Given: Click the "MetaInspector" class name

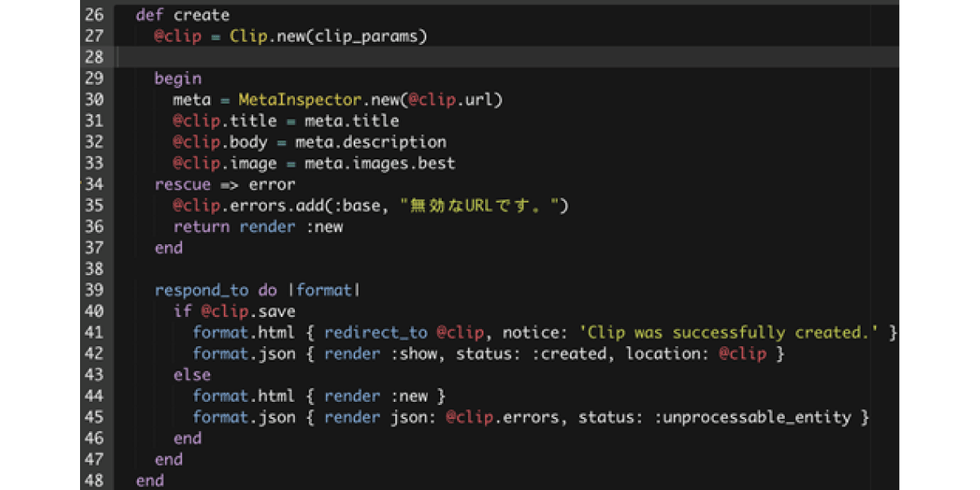Looking at the screenshot, I should [300, 100].
